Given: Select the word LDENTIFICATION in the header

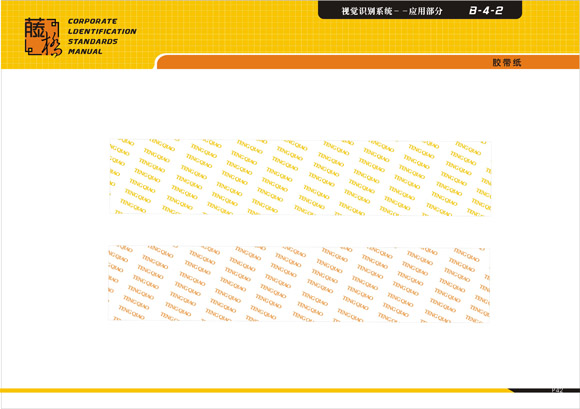Looking at the screenshot, I should click(102, 31).
